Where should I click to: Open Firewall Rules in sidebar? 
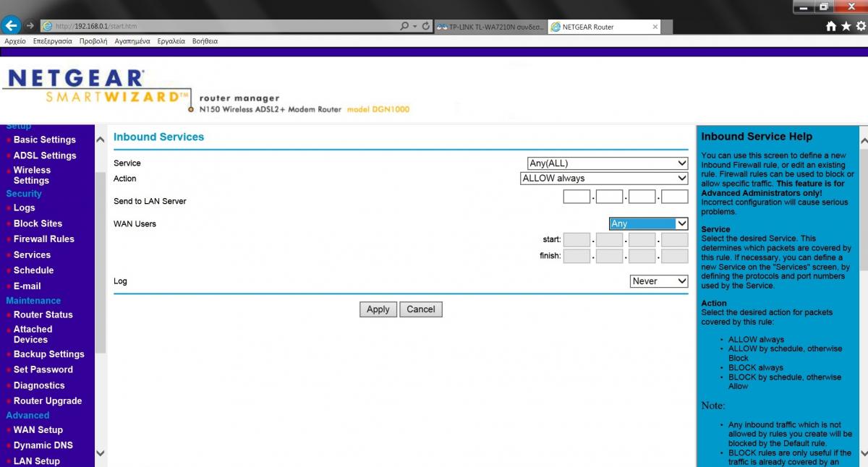[x=44, y=239]
